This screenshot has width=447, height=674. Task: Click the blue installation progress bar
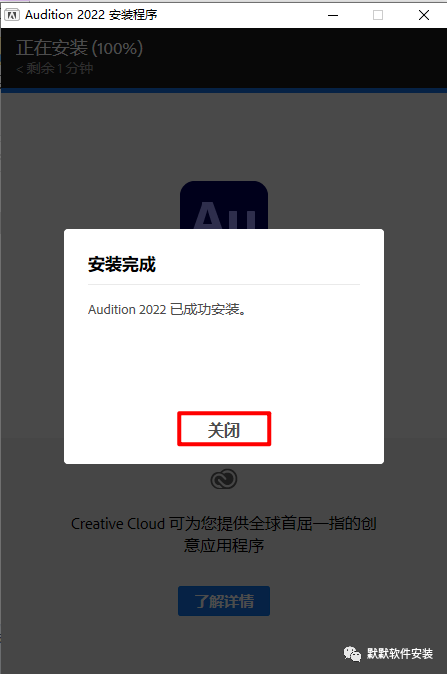point(224,90)
